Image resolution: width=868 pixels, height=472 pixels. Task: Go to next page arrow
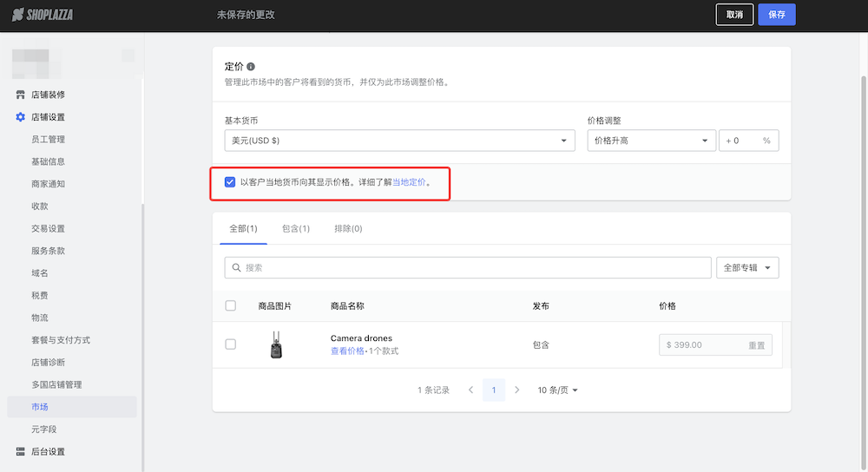click(517, 390)
